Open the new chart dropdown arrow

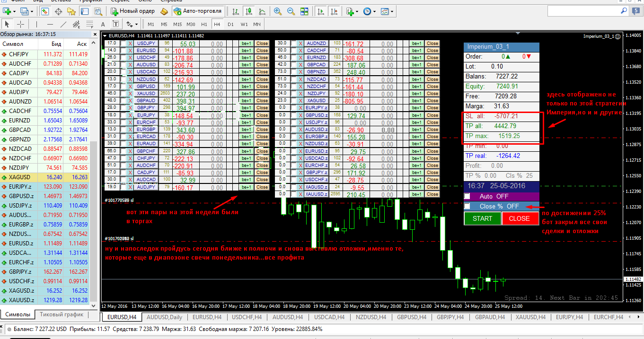[15, 10]
